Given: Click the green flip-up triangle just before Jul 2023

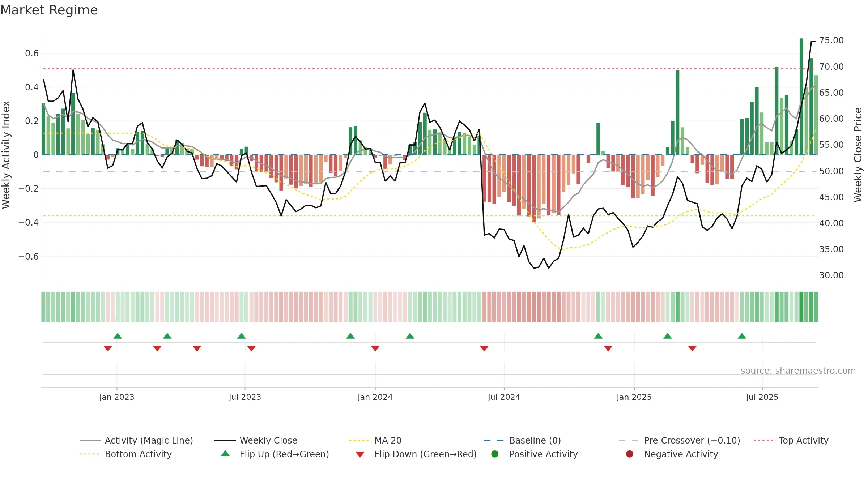Looking at the screenshot, I should [242, 336].
